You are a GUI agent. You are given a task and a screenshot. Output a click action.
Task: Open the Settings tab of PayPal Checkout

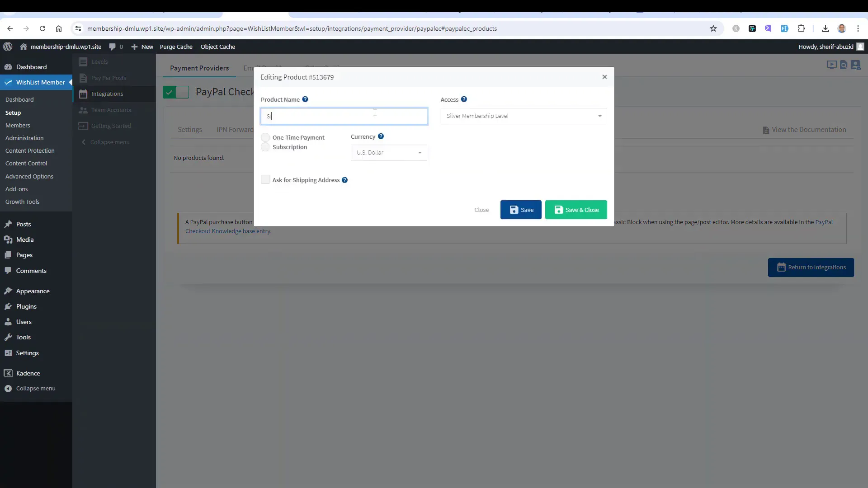(x=190, y=130)
